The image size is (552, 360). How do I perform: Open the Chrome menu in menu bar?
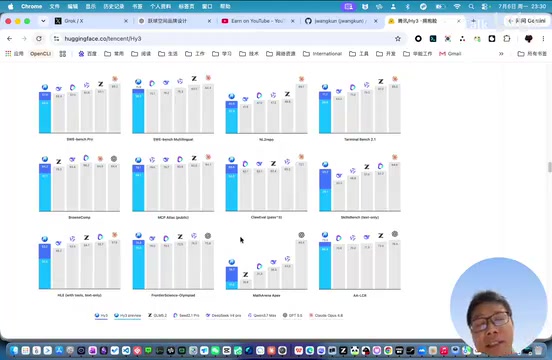(x=31, y=6)
